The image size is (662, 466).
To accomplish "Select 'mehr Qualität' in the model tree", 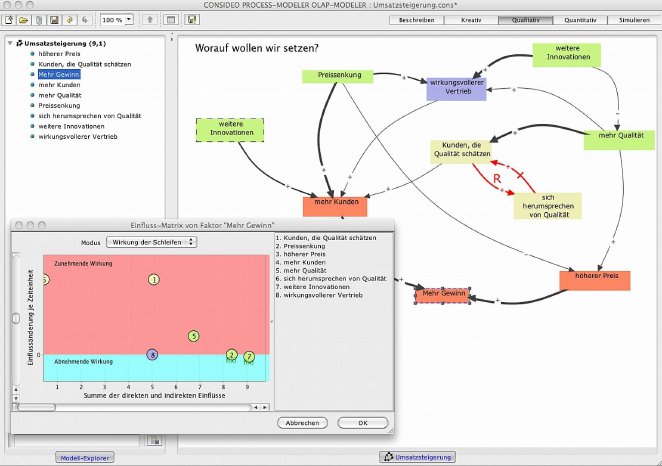I will (x=60, y=95).
